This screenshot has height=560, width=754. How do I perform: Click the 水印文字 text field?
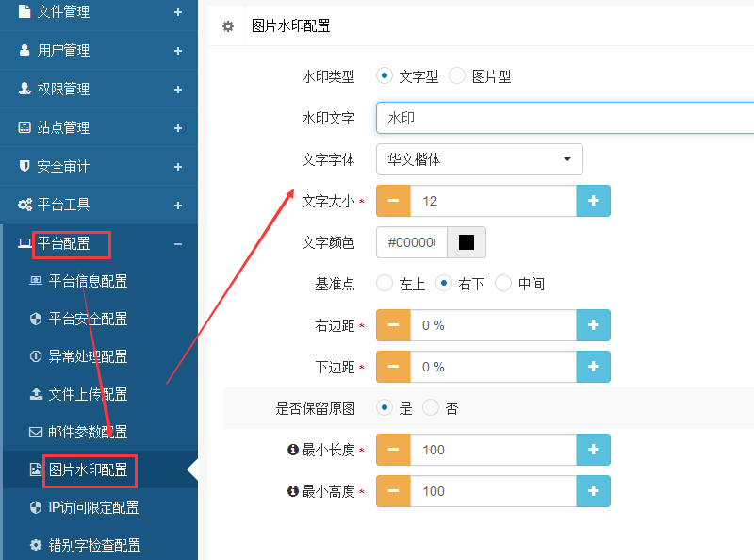564,118
